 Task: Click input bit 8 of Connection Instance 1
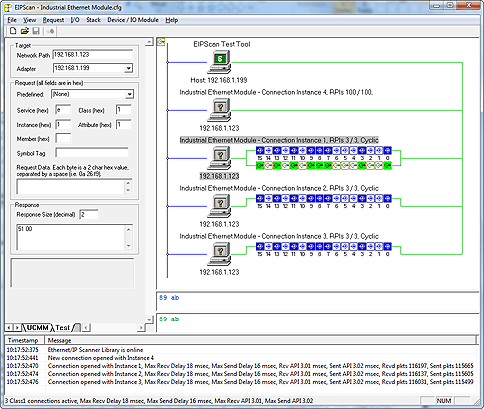pos(319,150)
